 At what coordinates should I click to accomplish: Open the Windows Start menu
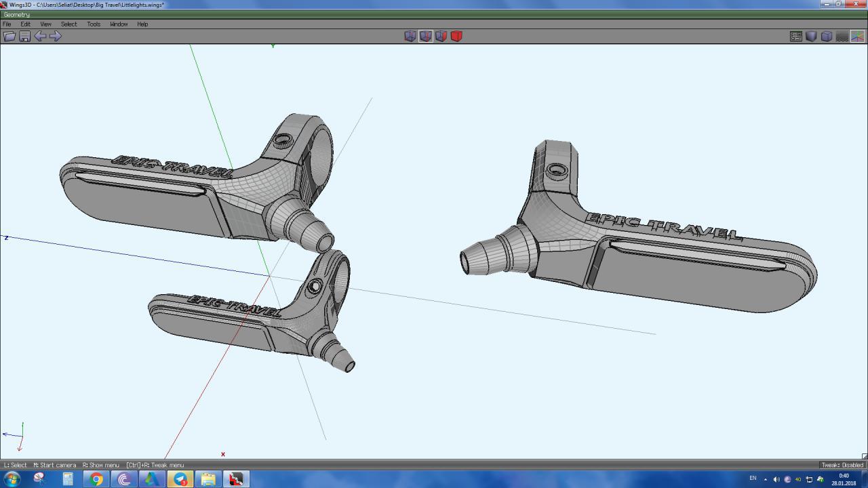(x=12, y=479)
